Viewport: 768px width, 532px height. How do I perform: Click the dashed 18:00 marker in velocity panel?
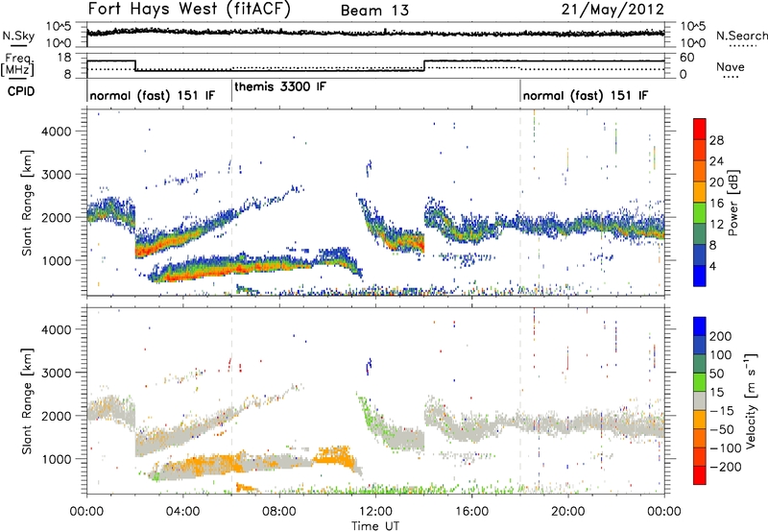pos(520,400)
